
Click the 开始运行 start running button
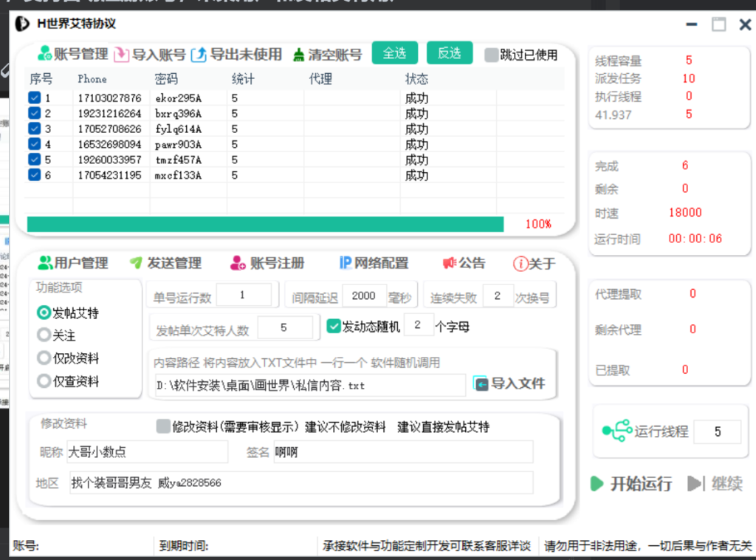click(x=633, y=484)
